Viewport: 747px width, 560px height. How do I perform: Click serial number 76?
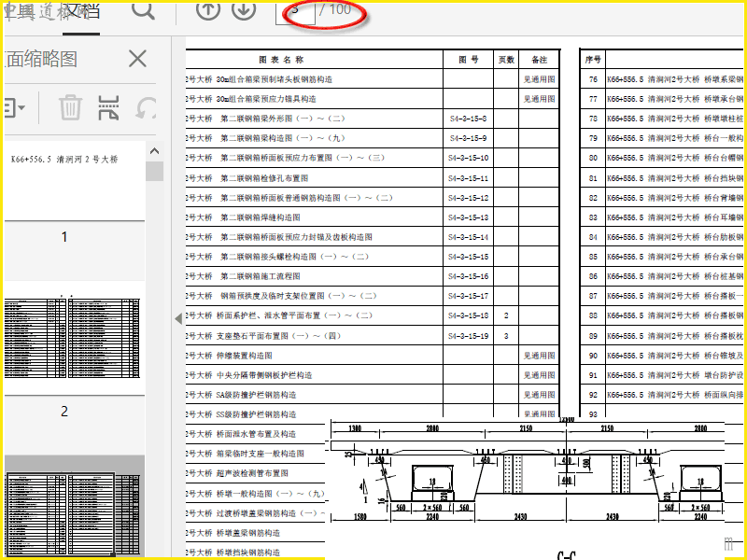[x=593, y=79]
